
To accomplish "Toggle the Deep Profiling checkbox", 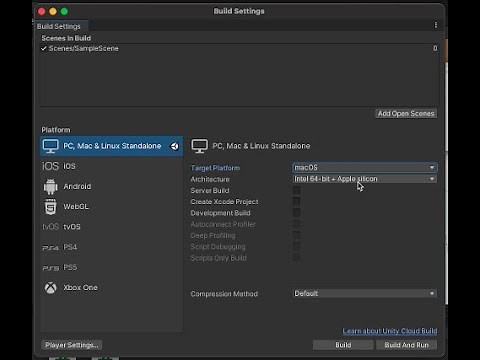I will point(296,235).
